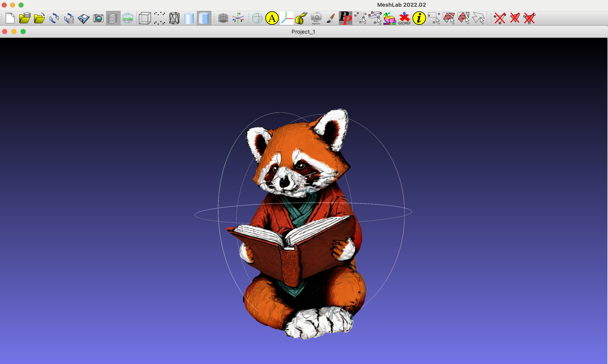Click the Save snapshot camera icon
This screenshot has width=608, height=364.
coord(98,18)
